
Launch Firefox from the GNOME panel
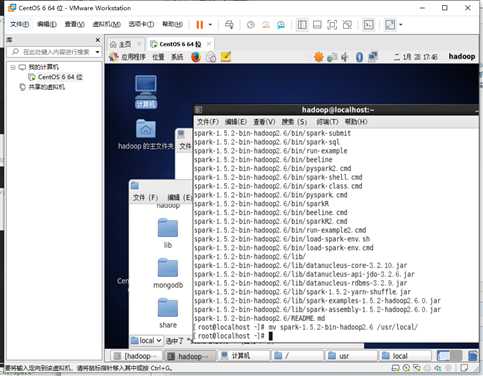[x=196, y=57]
